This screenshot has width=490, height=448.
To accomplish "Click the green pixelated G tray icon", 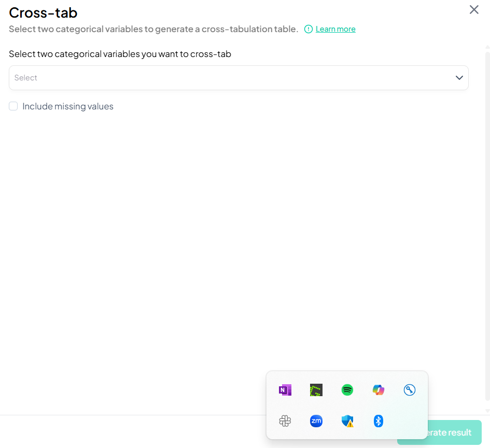I will point(316,390).
